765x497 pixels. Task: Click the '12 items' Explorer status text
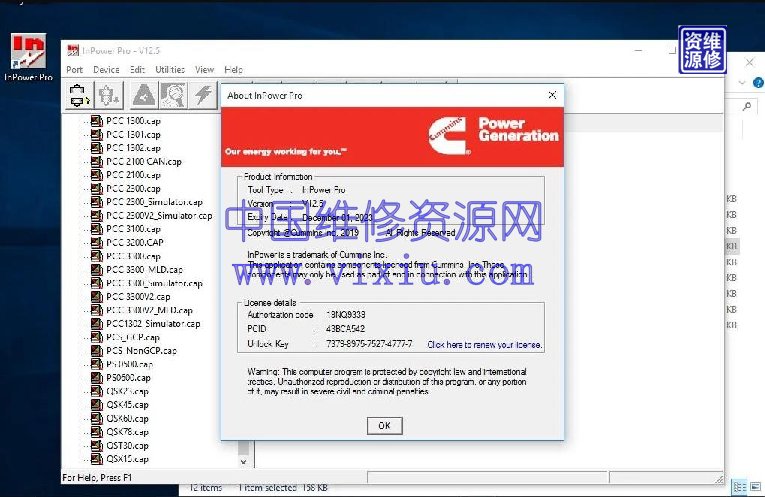205,488
